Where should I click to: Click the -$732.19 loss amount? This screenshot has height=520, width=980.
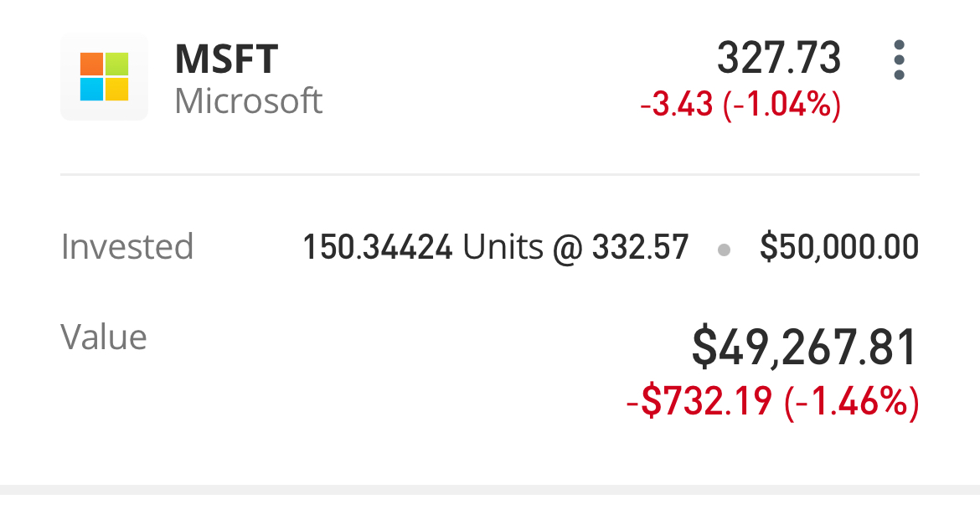[x=699, y=402]
